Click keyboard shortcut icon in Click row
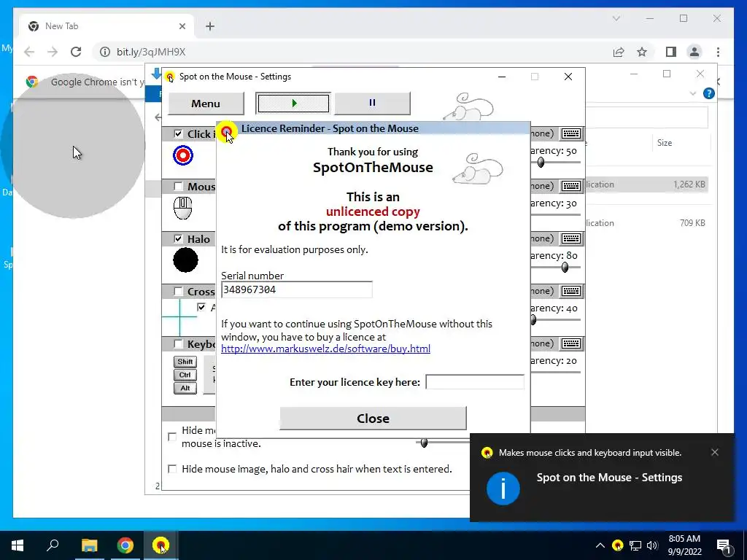This screenshot has height=560, width=747. (x=570, y=133)
